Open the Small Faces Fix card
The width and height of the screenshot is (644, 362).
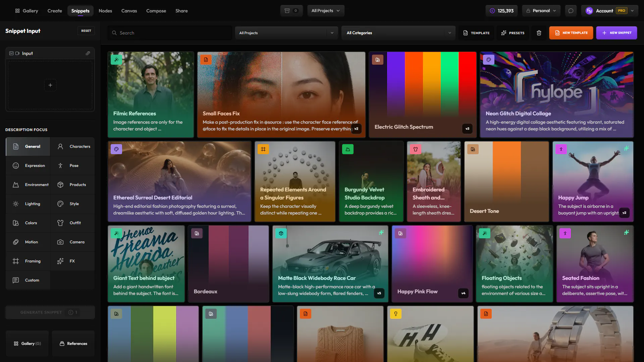pyautogui.click(x=281, y=95)
